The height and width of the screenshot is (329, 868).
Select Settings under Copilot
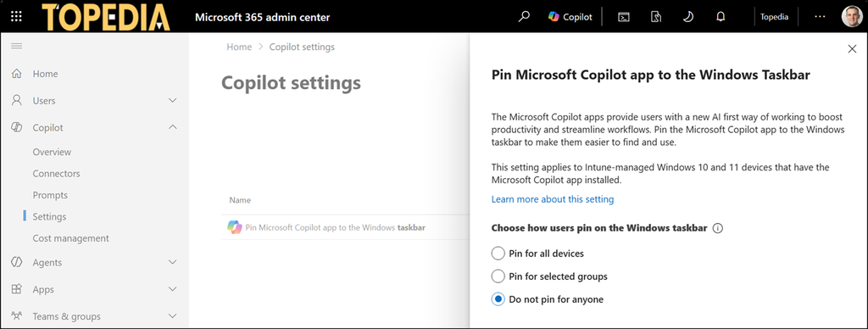click(49, 216)
